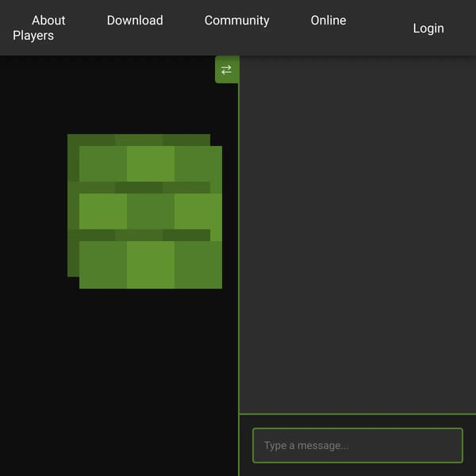Click the Login button
The image size is (476, 476).
428,29
